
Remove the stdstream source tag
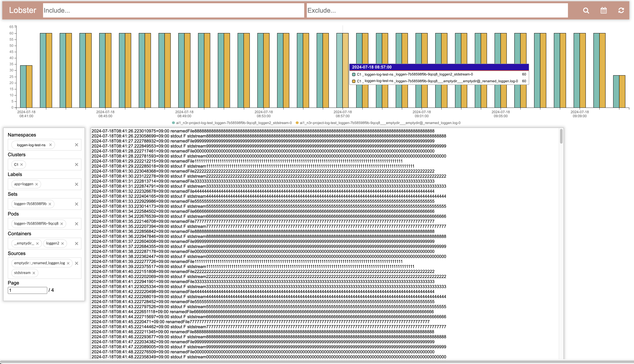tap(34, 273)
